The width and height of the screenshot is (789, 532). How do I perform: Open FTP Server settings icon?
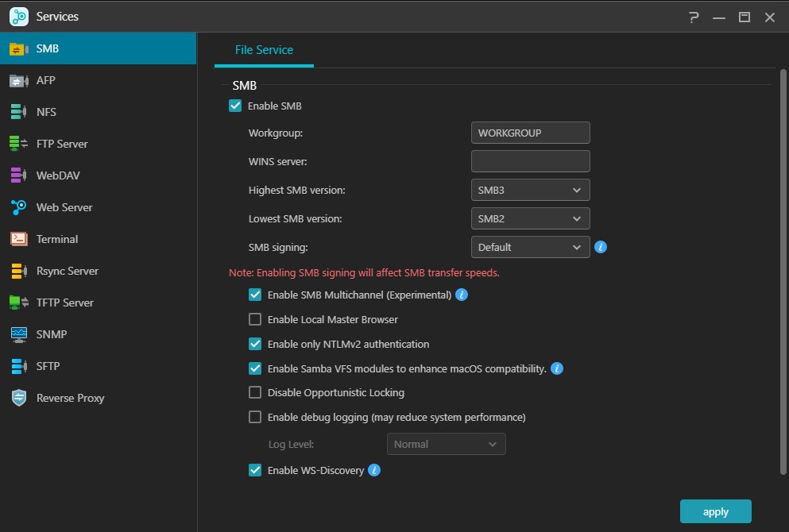tap(19, 144)
